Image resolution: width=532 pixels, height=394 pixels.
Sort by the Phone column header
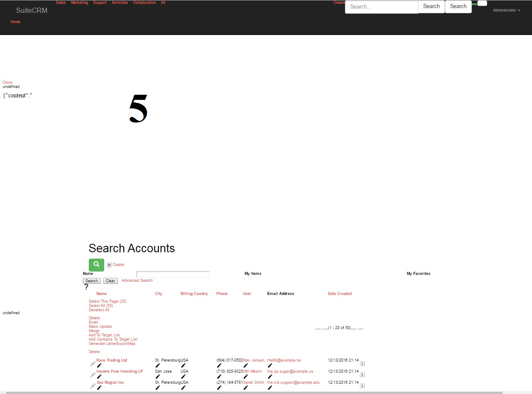coord(222,294)
